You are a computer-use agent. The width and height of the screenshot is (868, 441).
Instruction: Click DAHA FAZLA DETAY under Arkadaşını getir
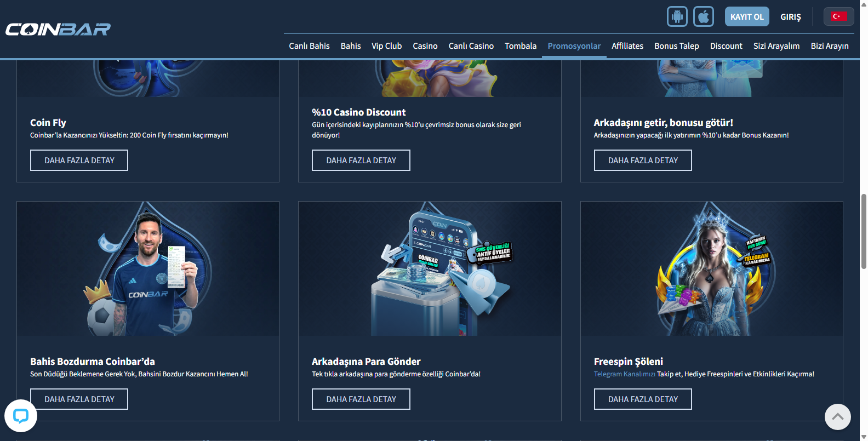[x=643, y=160]
